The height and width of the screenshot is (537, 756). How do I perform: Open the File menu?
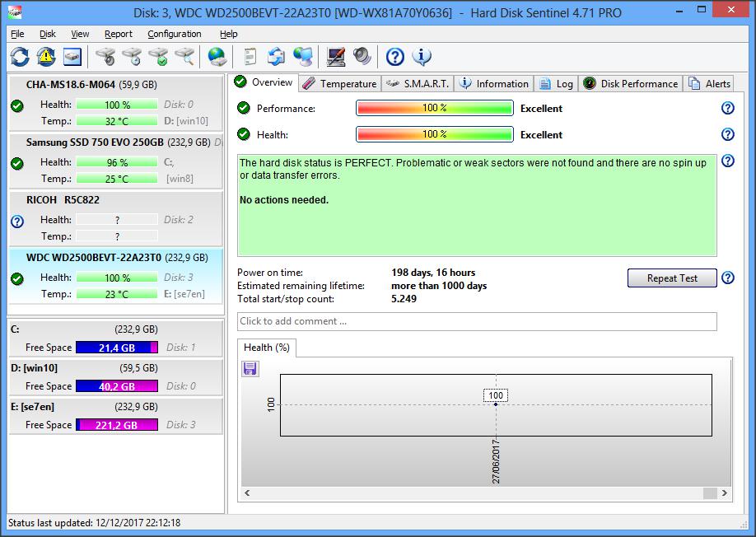[x=17, y=34]
